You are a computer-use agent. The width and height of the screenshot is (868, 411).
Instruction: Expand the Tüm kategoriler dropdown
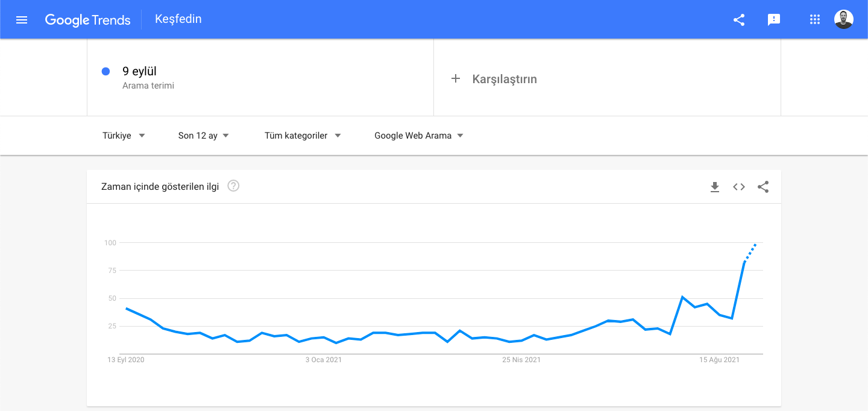coord(303,136)
